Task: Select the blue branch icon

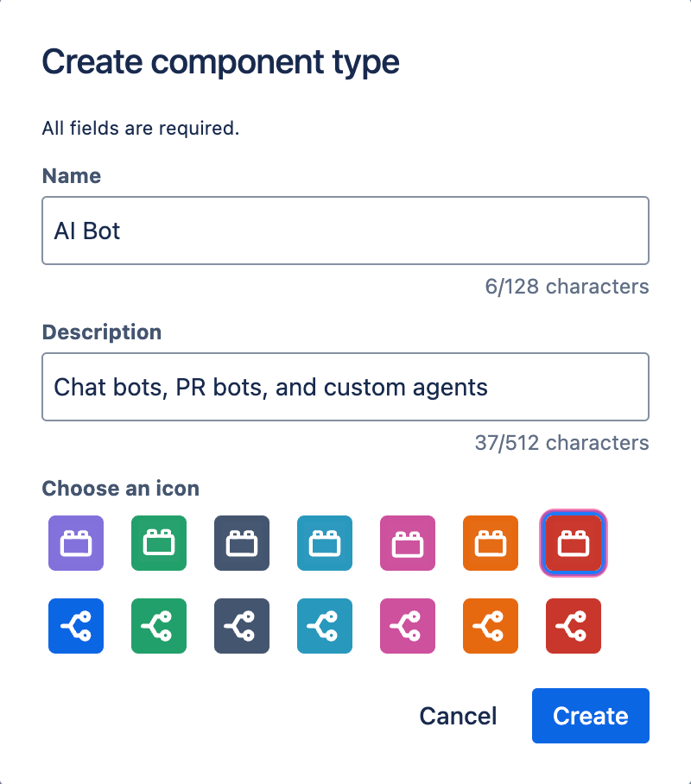Action: (75, 626)
